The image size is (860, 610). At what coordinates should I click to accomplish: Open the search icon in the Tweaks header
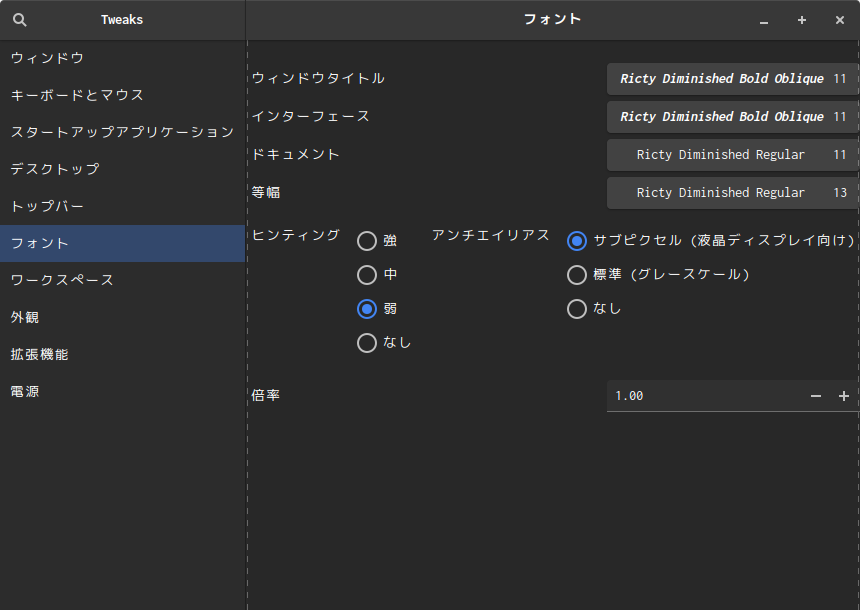tap(20, 19)
